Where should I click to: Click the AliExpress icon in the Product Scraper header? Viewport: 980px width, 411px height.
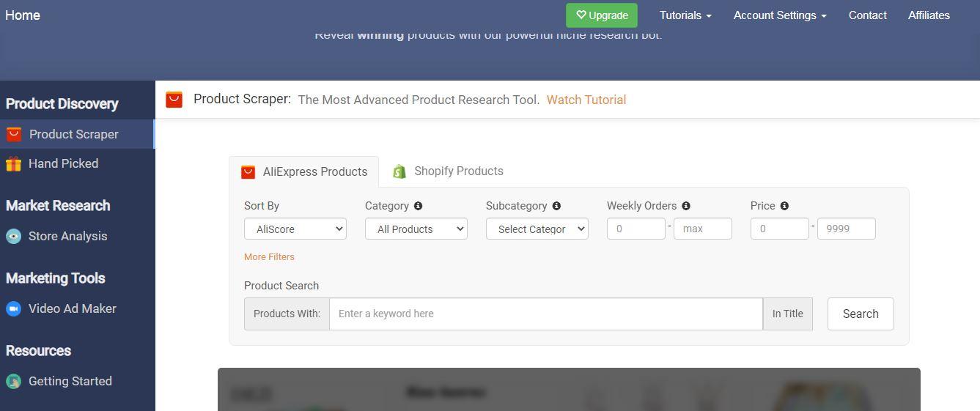174,100
